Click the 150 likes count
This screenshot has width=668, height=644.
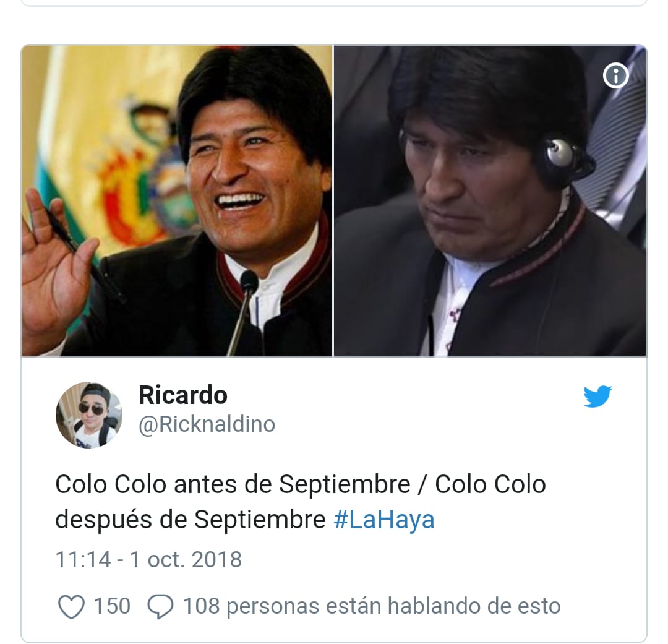pos(111,606)
